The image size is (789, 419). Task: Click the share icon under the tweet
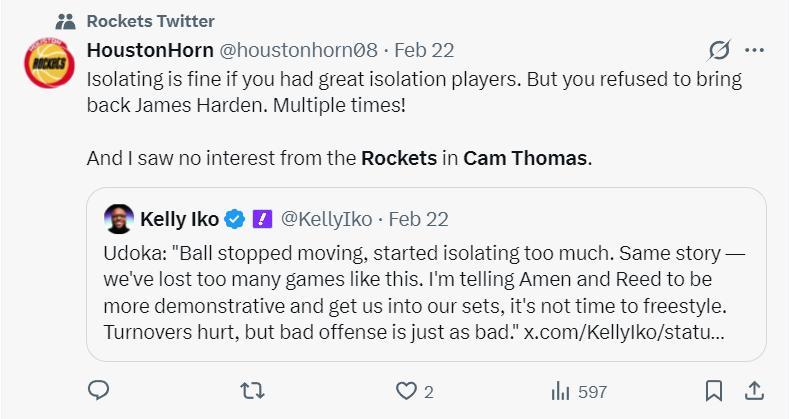[x=755, y=391]
